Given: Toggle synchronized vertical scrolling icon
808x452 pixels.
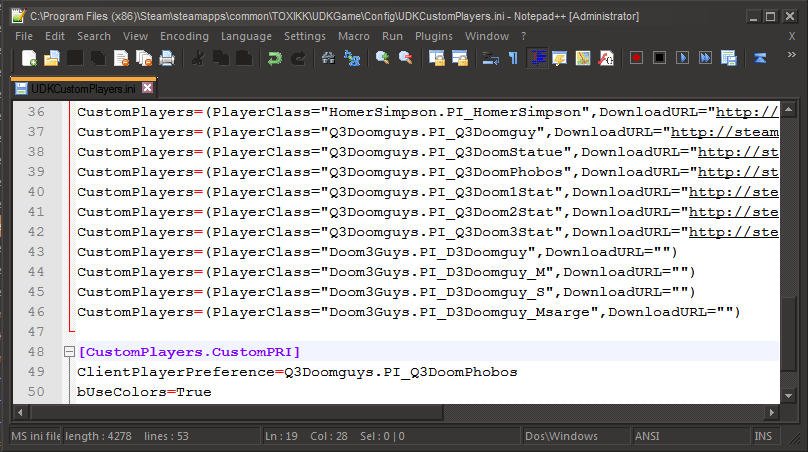Looking at the screenshot, I should [436, 58].
